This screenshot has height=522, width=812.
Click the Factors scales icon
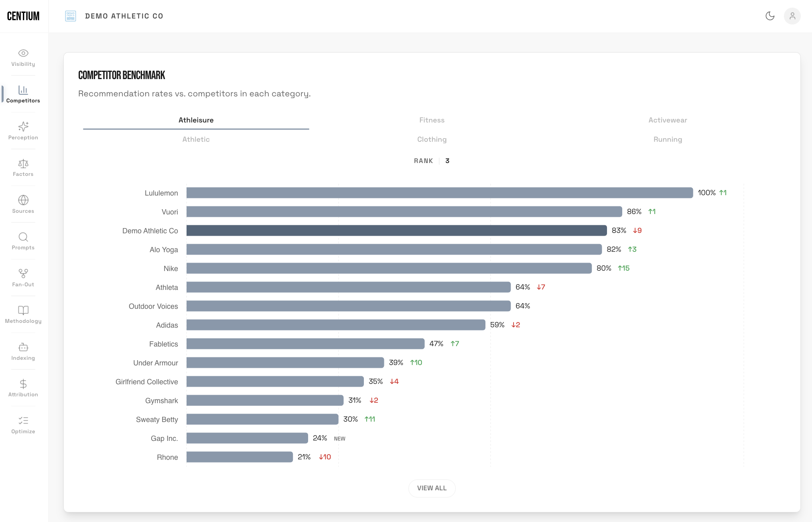pyautogui.click(x=23, y=163)
